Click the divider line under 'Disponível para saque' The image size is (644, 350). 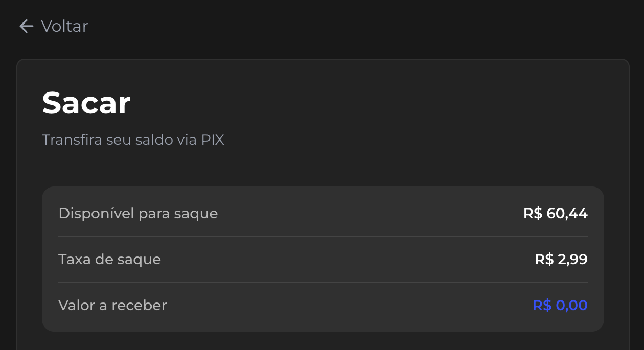pos(323,236)
